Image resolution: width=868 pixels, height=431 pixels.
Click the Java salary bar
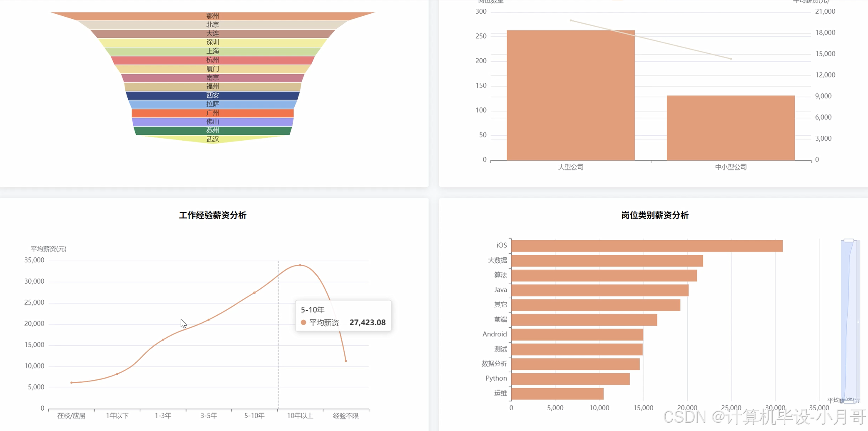point(599,290)
